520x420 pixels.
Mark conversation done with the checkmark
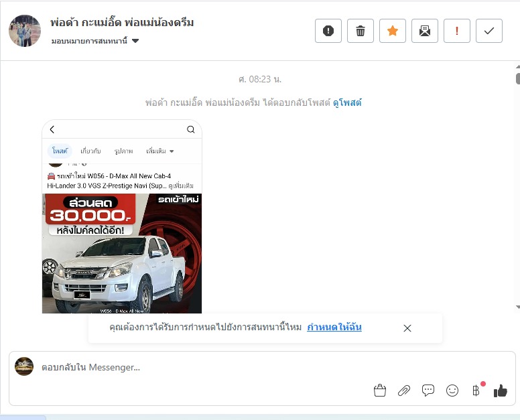pos(489,31)
